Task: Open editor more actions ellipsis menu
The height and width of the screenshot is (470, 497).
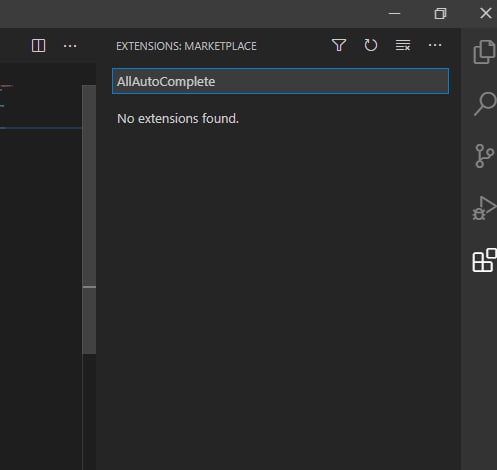Action: [x=70, y=46]
